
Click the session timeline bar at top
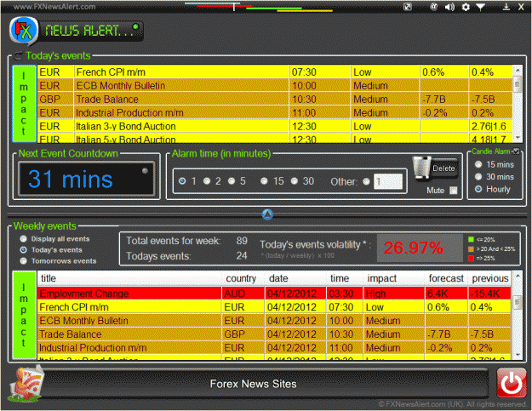259,7
